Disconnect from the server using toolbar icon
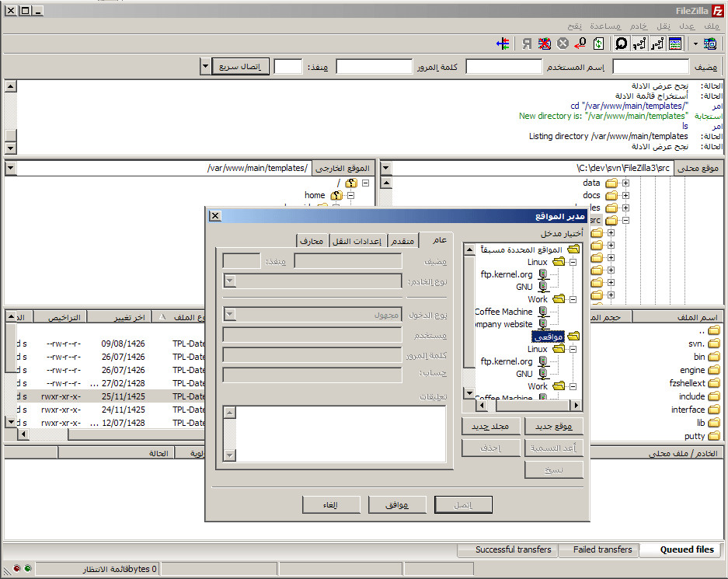This screenshot has width=728, height=579. (544, 44)
